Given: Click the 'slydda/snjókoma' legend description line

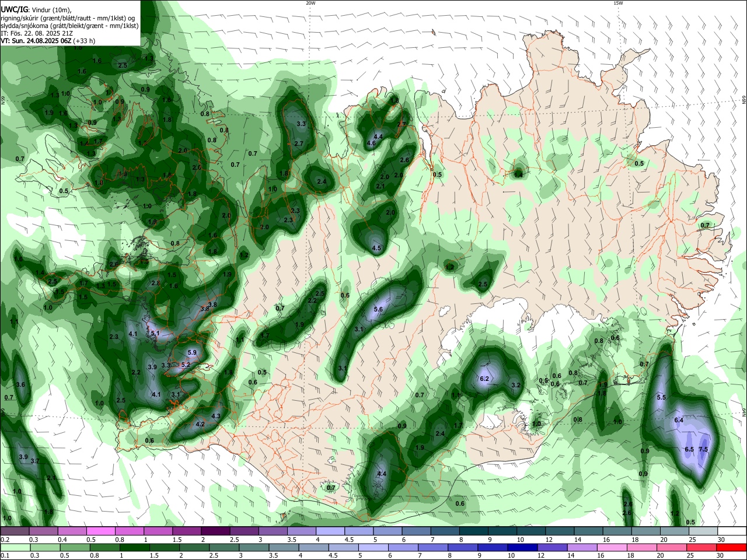Looking at the screenshot, I should tap(69, 26).
